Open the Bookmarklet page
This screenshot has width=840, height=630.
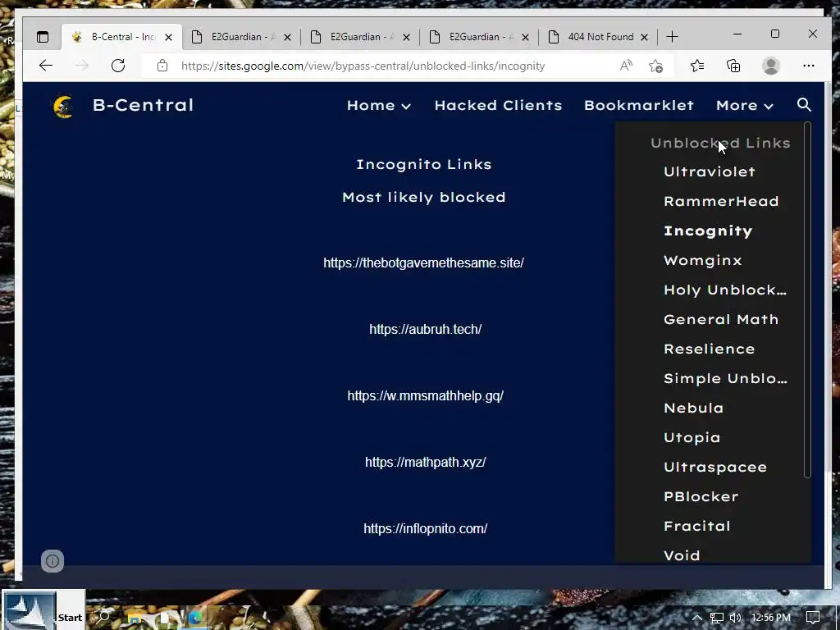[638, 106]
